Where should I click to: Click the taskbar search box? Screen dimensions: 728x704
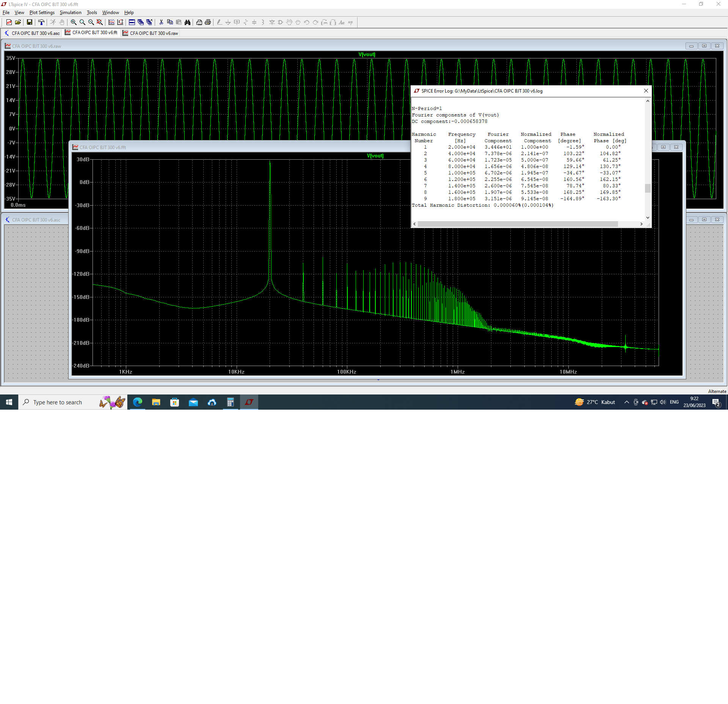point(72,402)
